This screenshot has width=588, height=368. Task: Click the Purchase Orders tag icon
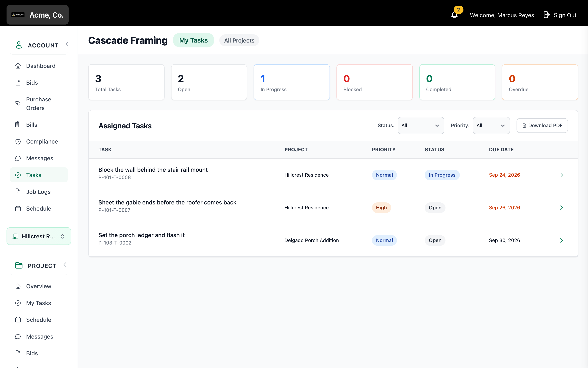[x=18, y=104]
